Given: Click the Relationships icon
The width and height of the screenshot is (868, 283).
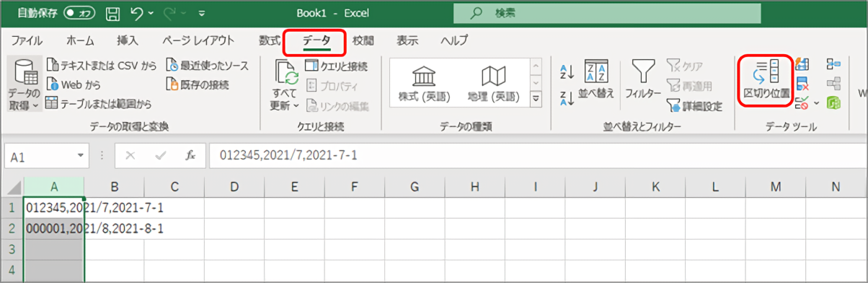Looking at the screenshot, I should click(833, 84).
